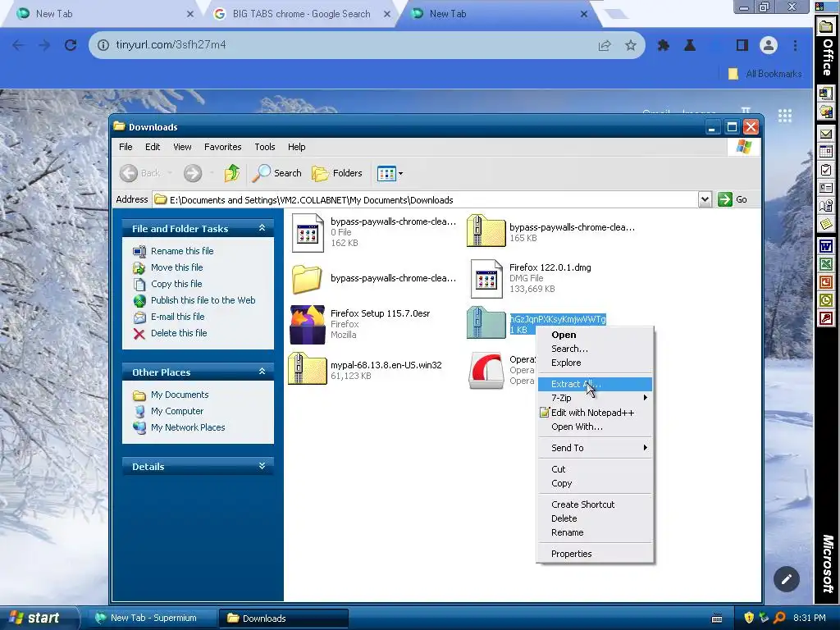This screenshot has height=630, width=840.
Task: Open the Search toolbar button
Action: coord(277,173)
